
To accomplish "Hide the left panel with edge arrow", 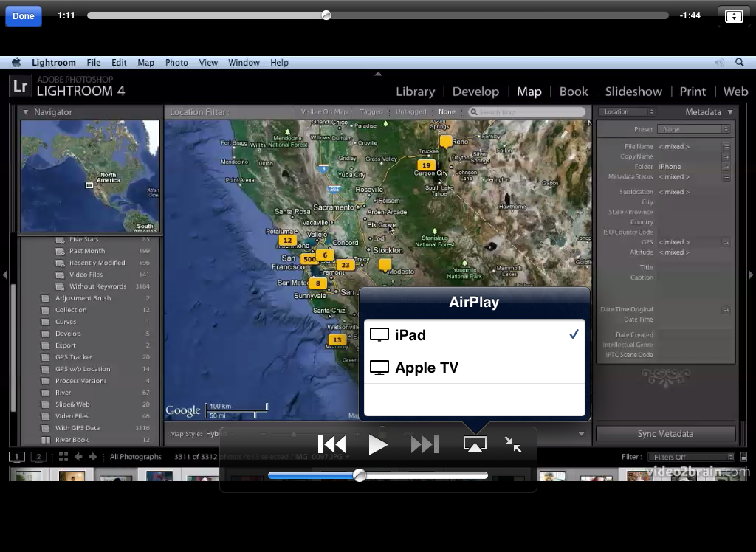I will (x=4, y=275).
